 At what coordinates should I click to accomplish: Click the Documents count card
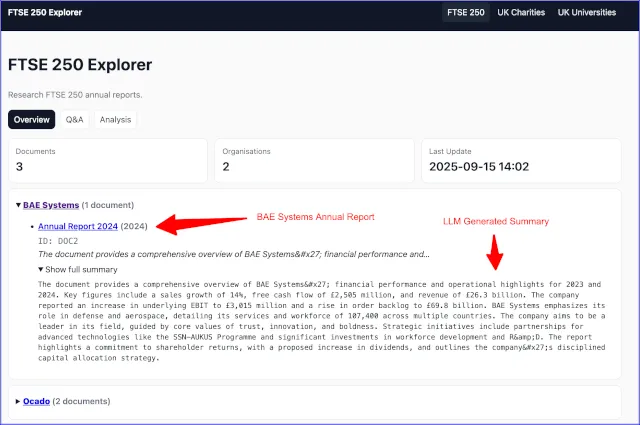click(x=108, y=160)
